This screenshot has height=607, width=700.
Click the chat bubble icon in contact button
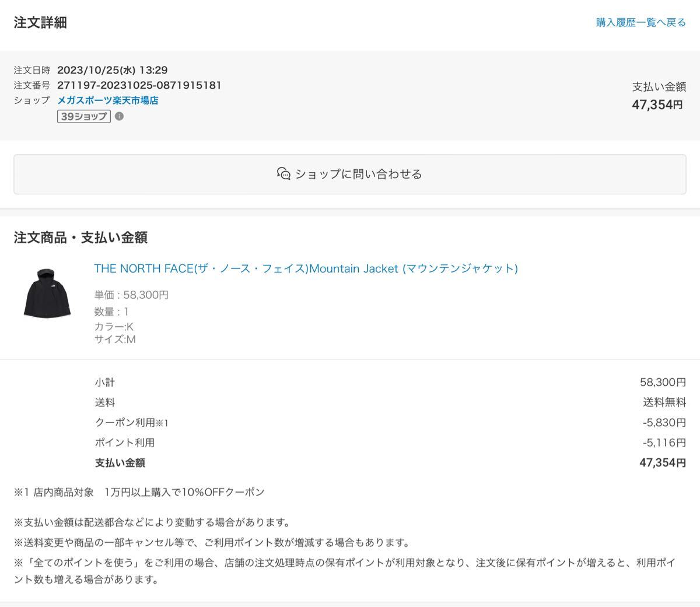coord(283,174)
